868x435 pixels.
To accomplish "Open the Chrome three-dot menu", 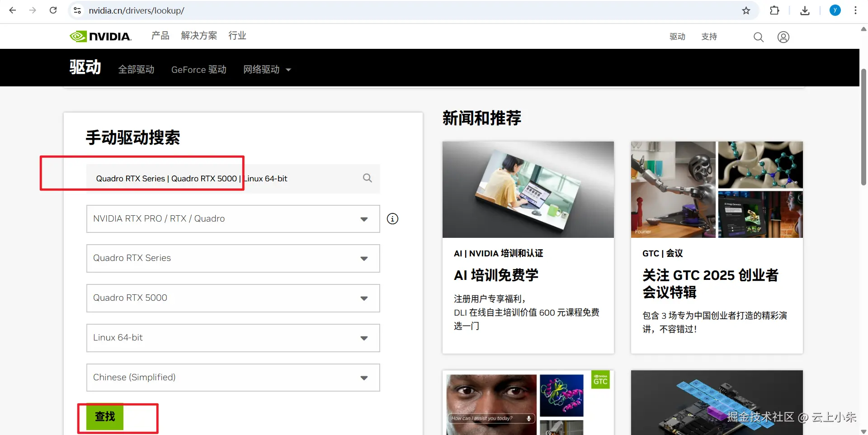I will point(855,10).
